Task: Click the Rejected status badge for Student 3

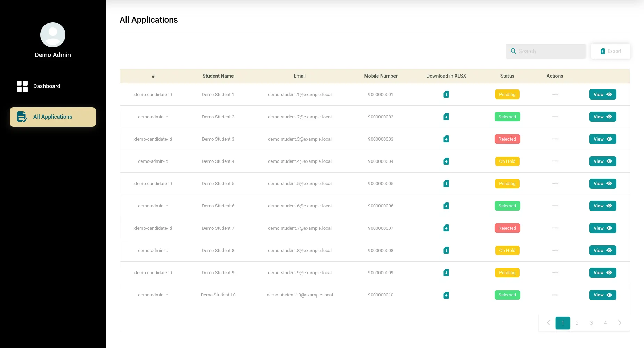Action: 507,139
